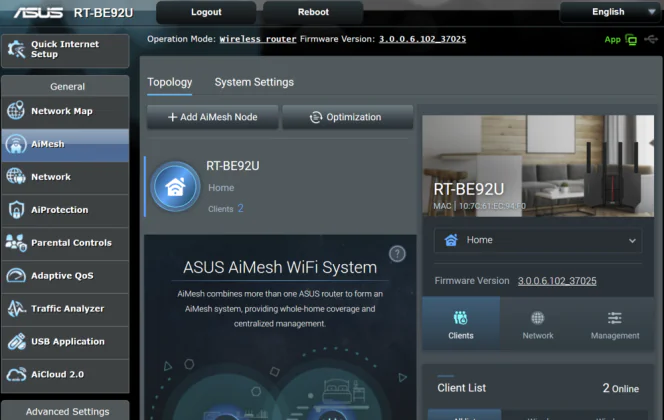Click the Optimization button
This screenshot has height=420, width=664.
pyautogui.click(x=347, y=117)
